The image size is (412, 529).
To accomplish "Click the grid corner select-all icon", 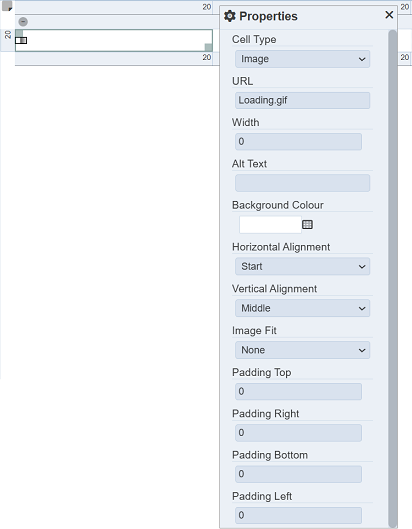I will coord(7,6).
